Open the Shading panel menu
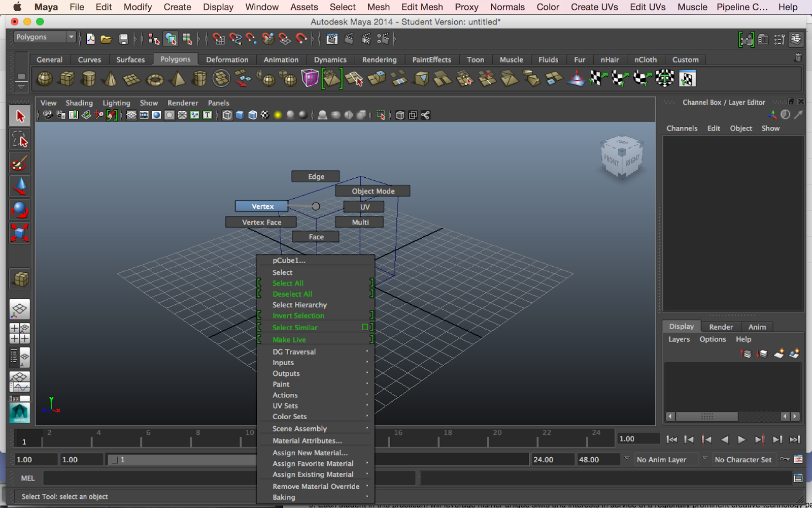 point(79,103)
